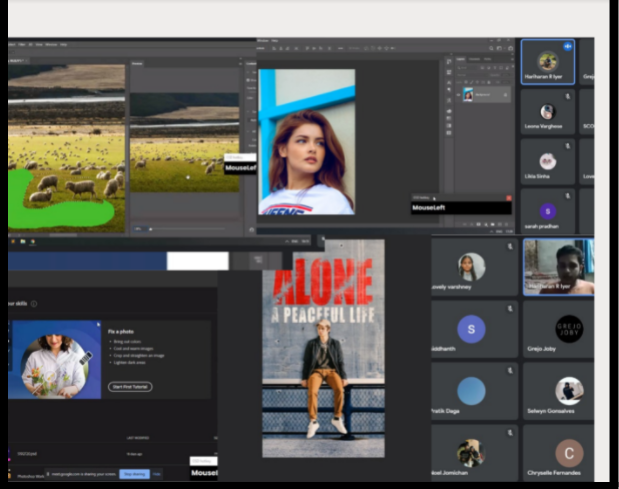The height and width of the screenshot is (489, 619).
Task: Click muted mic icon on sarah pradhan's tile
Action: 567,196
